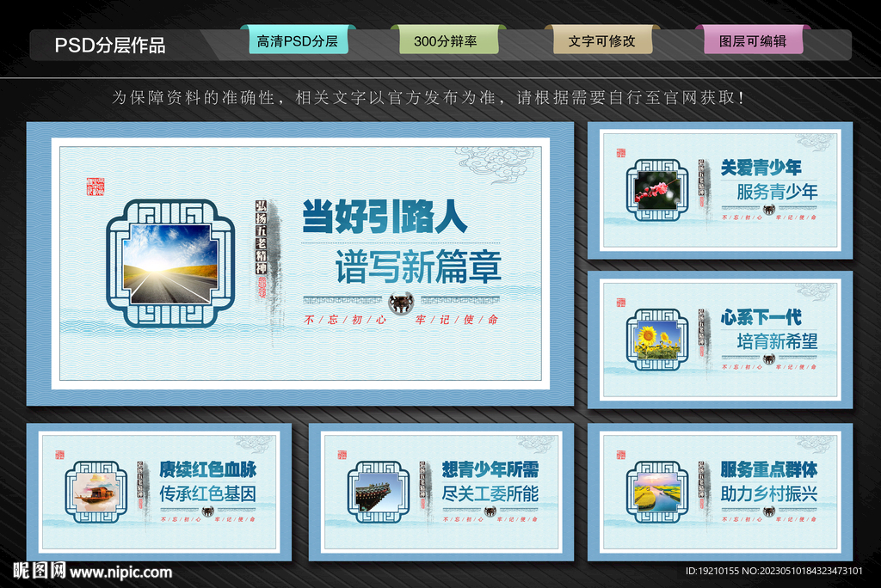Click the red seal in 心系下一代 banner

[621, 303]
